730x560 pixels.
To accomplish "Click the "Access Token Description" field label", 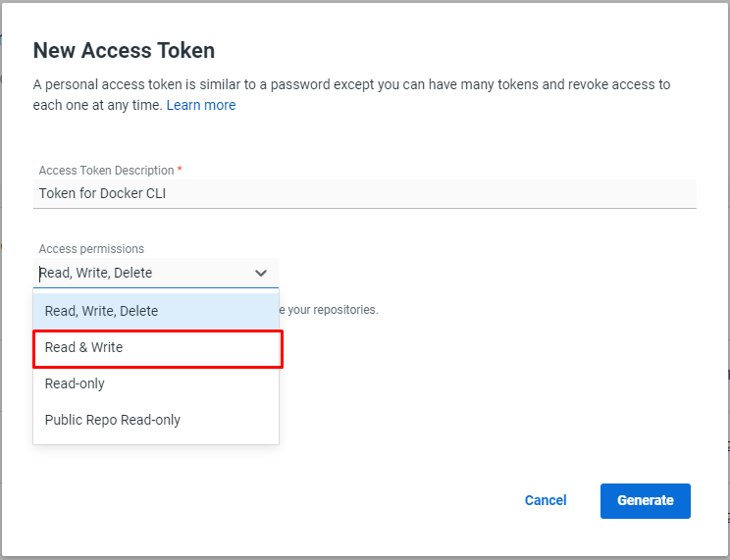I will pos(106,171).
